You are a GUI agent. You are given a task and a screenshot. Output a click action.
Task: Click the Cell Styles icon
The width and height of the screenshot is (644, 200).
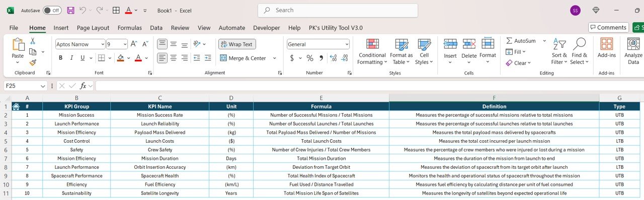pyautogui.click(x=424, y=45)
